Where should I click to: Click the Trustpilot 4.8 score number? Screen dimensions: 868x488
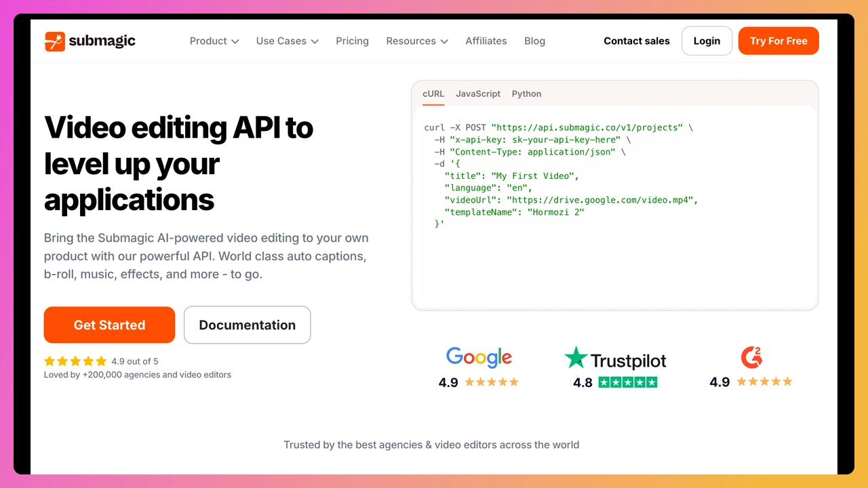pyautogui.click(x=583, y=383)
